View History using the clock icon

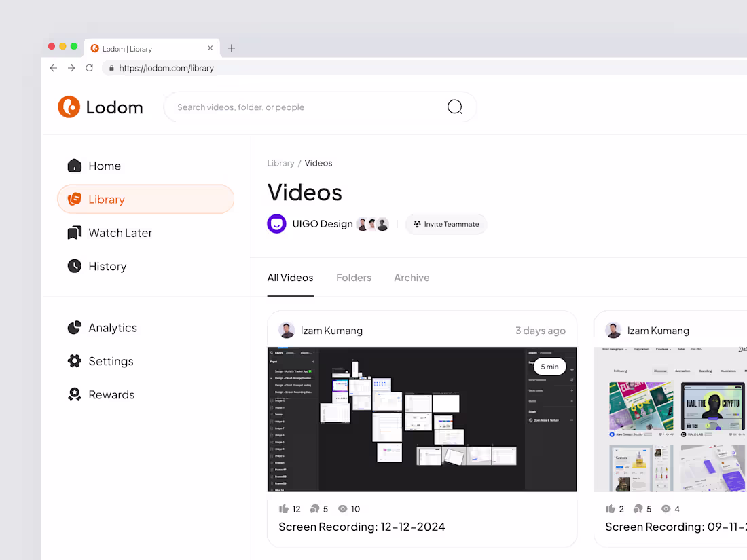coord(74,265)
